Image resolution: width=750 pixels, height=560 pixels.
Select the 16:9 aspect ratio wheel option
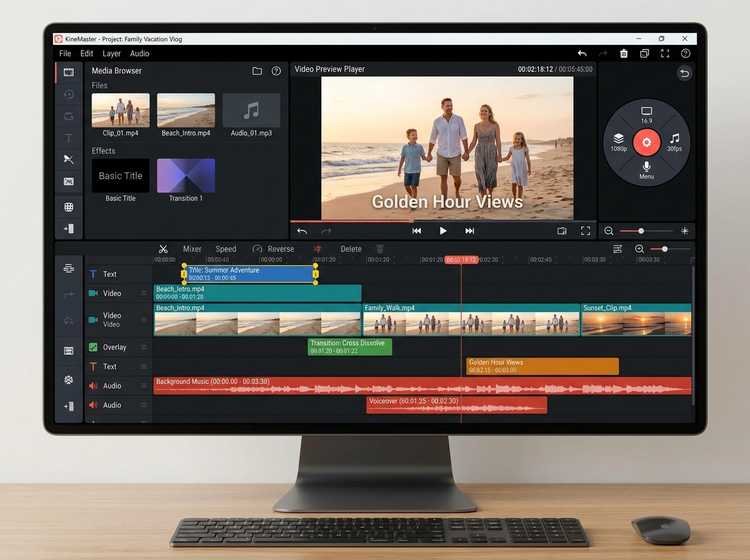(x=646, y=115)
